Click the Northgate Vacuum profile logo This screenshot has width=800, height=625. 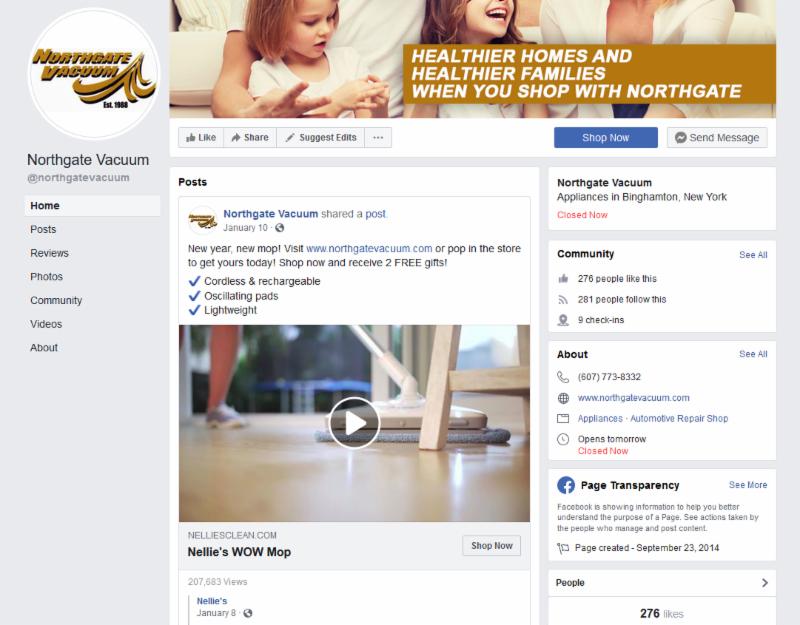point(93,74)
